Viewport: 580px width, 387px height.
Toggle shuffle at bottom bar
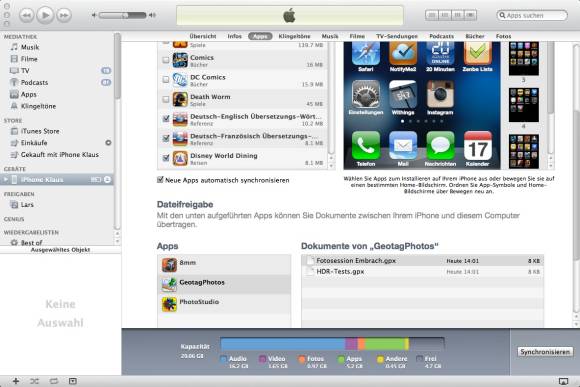pyautogui.click(x=34, y=381)
